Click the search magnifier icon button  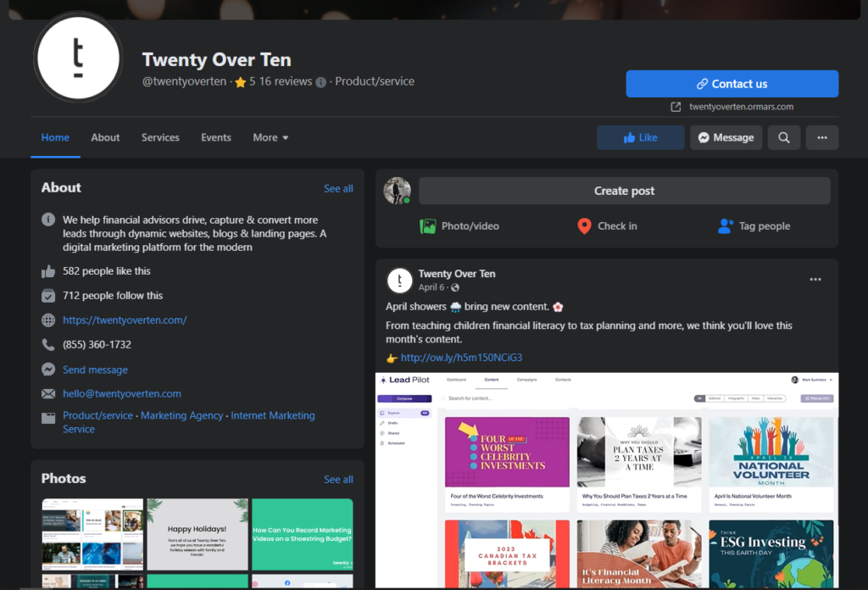pyautogui.click(x=784, y=137)
